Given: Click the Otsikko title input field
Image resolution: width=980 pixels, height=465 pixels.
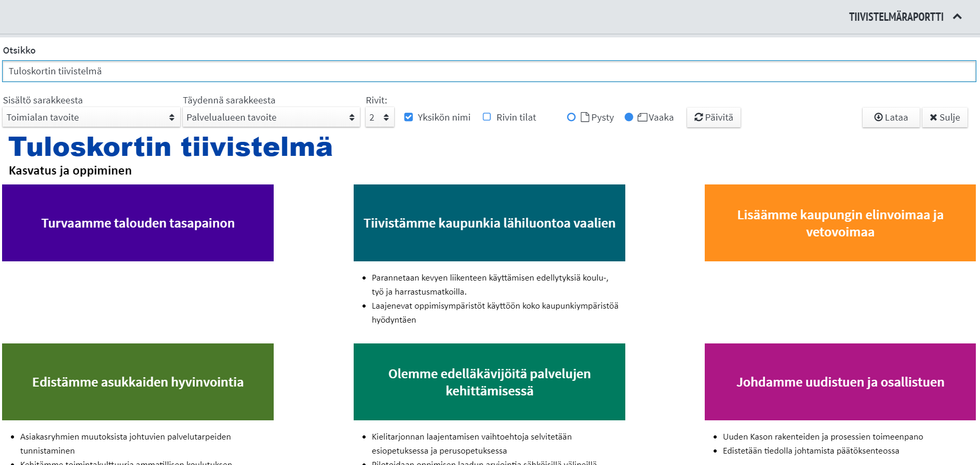Looking at the screenshot, I should pyautogui.click(x=488, y=71).
